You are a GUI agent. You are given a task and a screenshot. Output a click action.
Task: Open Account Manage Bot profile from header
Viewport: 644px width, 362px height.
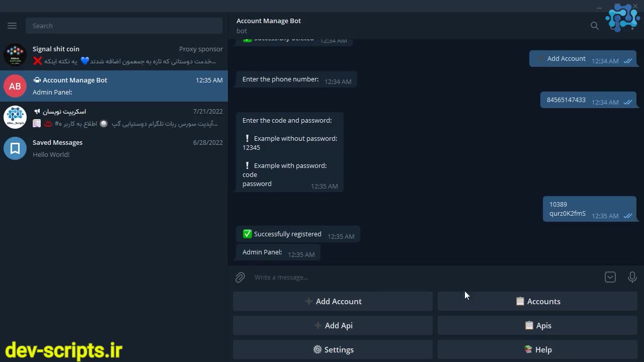[x=269, y=21]
